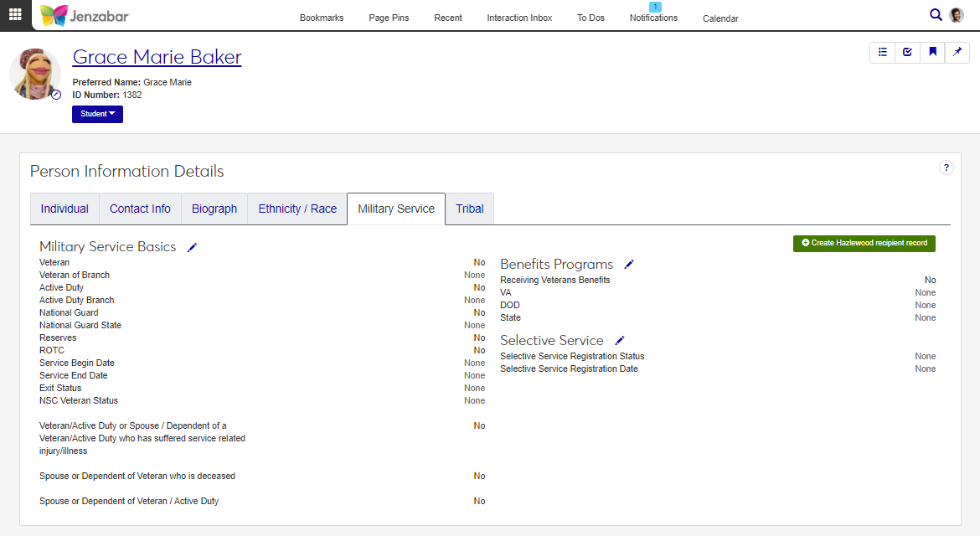Open the Tribal tab
The image size is (980, 536).
pos(470,209)
